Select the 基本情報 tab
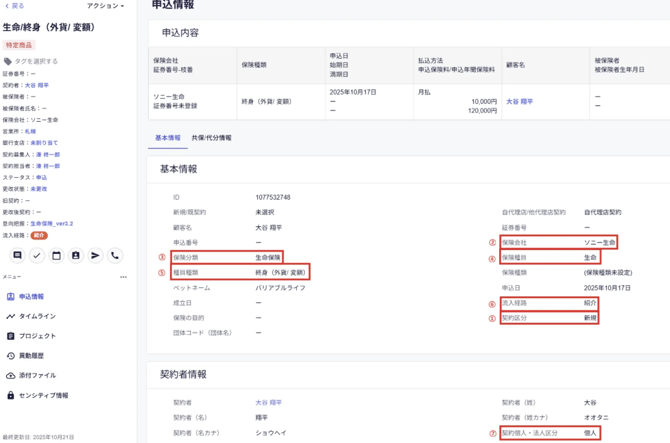This screenshot has height=443, width=670. click(x=168, y=138)
